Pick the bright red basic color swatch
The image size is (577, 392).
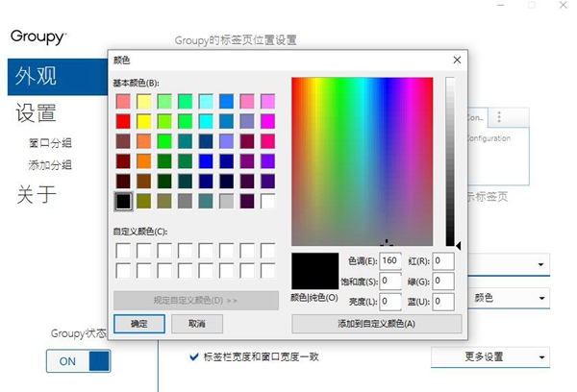click(124, 121)
